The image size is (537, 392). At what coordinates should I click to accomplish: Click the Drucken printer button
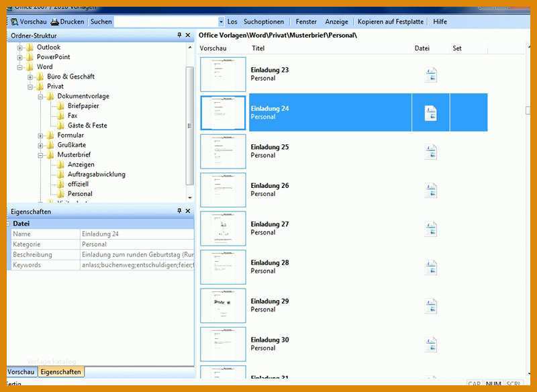pos(68,21)
